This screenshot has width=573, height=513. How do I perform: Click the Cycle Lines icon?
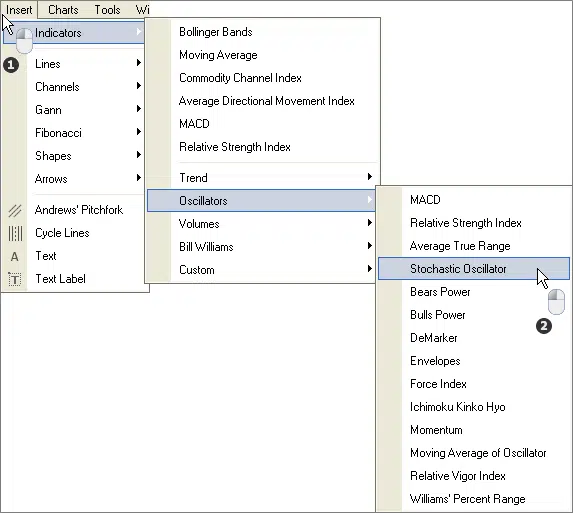click(x=15, y=233)
